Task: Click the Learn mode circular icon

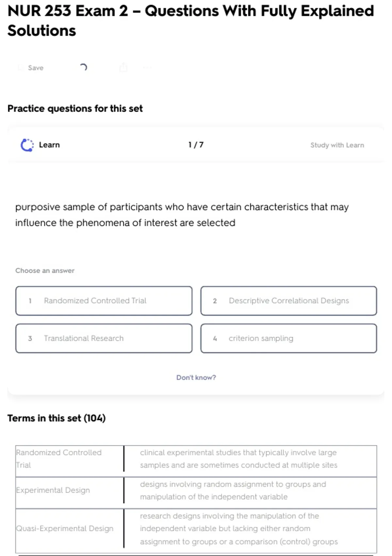Action: (27, 145)
